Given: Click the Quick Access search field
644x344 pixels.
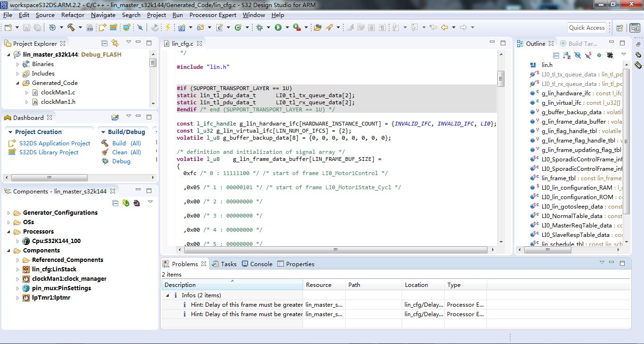Looking at the screenshot, I should click(x=586, y=28).
